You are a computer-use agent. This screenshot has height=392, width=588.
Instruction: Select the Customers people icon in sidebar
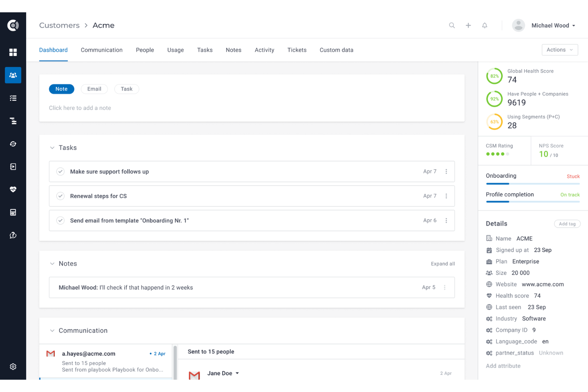pyautogui.click(x=13, y=75)
